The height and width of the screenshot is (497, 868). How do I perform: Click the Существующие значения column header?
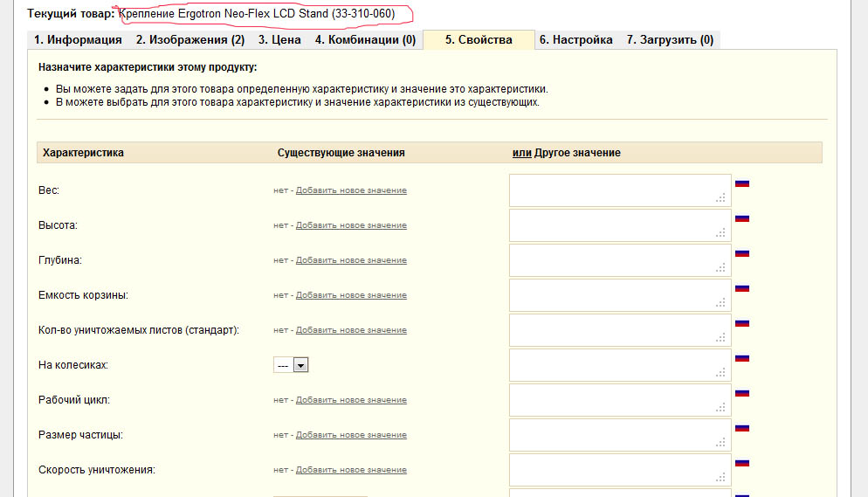coord(341,153)
